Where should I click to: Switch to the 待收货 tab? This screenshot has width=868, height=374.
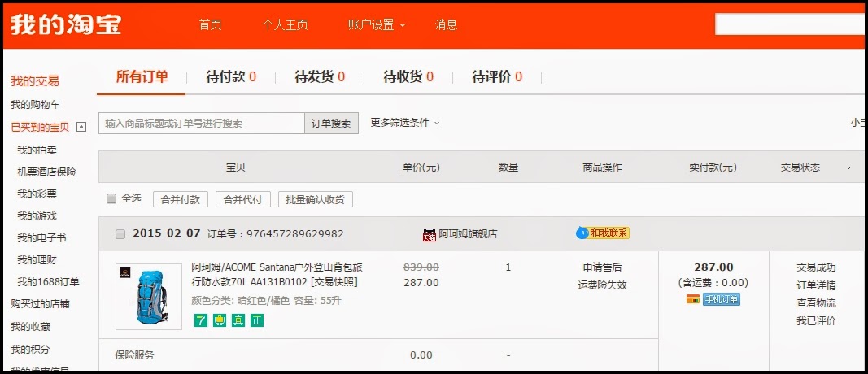[x=408, y=76]
